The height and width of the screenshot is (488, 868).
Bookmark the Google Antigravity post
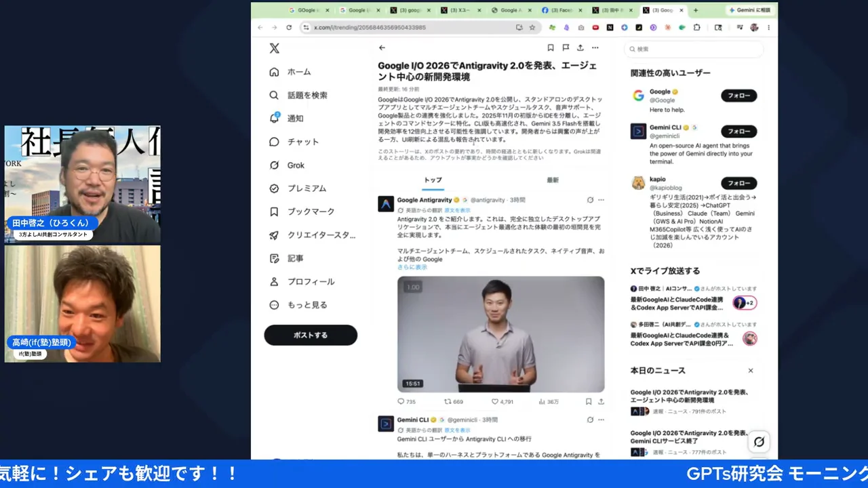[589, 401]
